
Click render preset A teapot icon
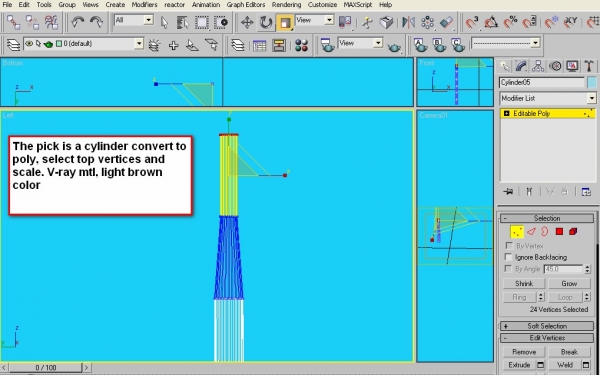pos(421,45)
